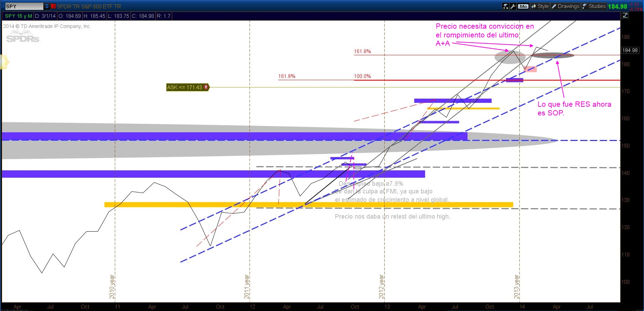
Task: Click the 2010 year vertical marker label
Action: tap(112, 287)
